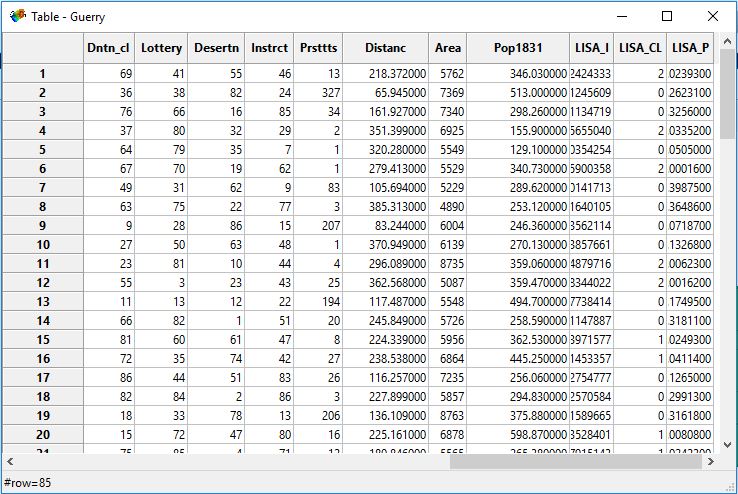Select row header 13
This screenshot has width=738, height=494.
point(43,302)
